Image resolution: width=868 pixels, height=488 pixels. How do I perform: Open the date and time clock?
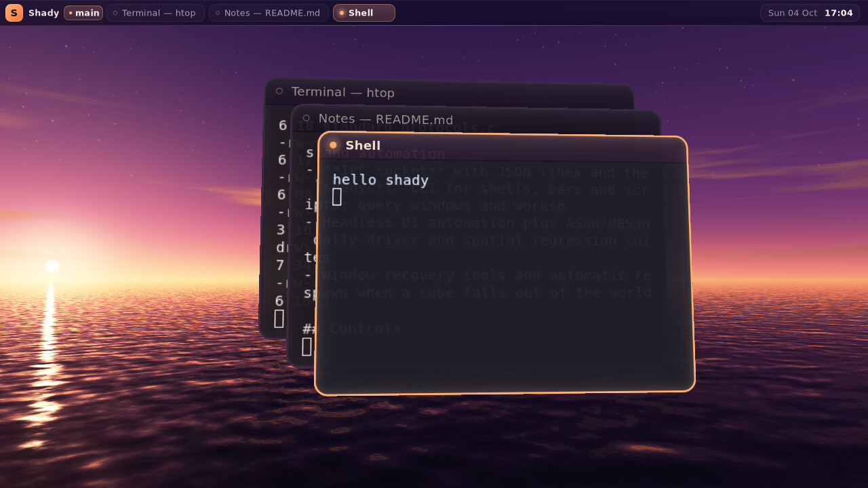811,13
